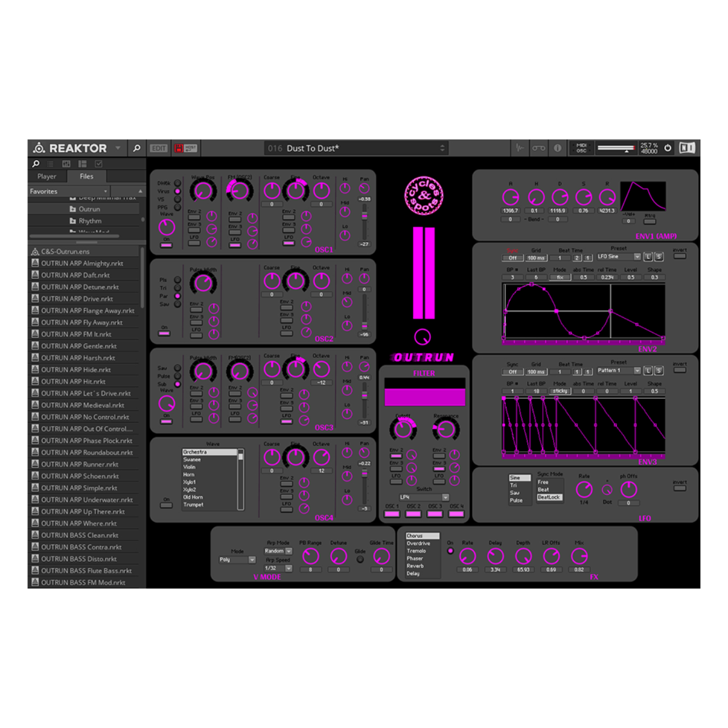
Task: Click the OSC3 Coarse knob
Action: (x=272, y=369)
